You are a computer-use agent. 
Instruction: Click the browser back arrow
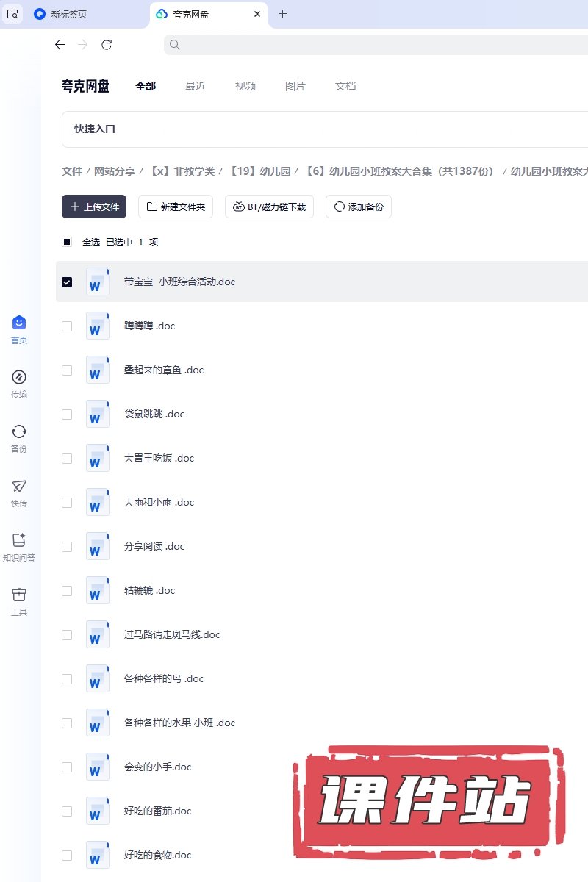[x=60, y=45]
